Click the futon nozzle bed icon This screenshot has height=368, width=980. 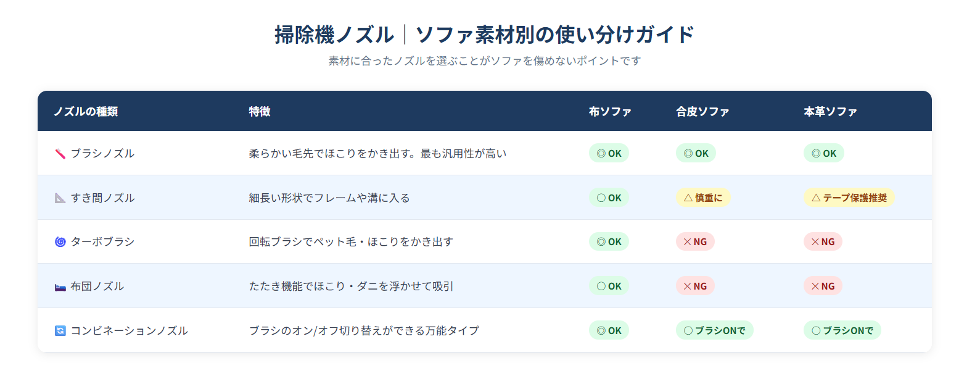pyautogui.click(x=60, y=286)
